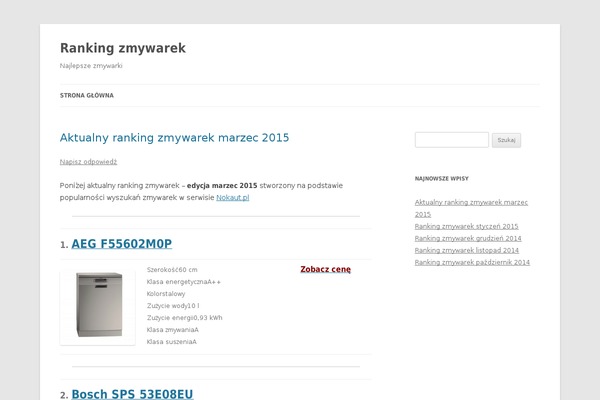Image resolution: width=600 pixels, height=400 pixels.
Task: Select the text Klasa energetycznaA++
Action: coord(184,282)
